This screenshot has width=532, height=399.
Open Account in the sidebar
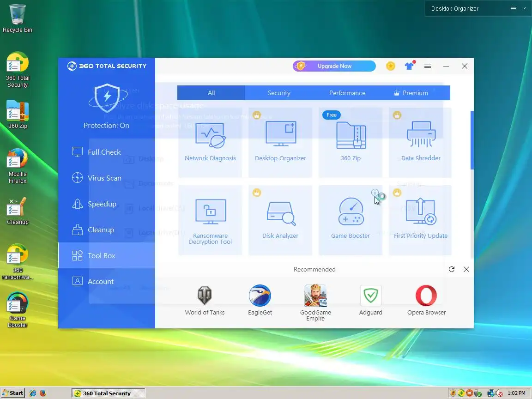point(107,281)
